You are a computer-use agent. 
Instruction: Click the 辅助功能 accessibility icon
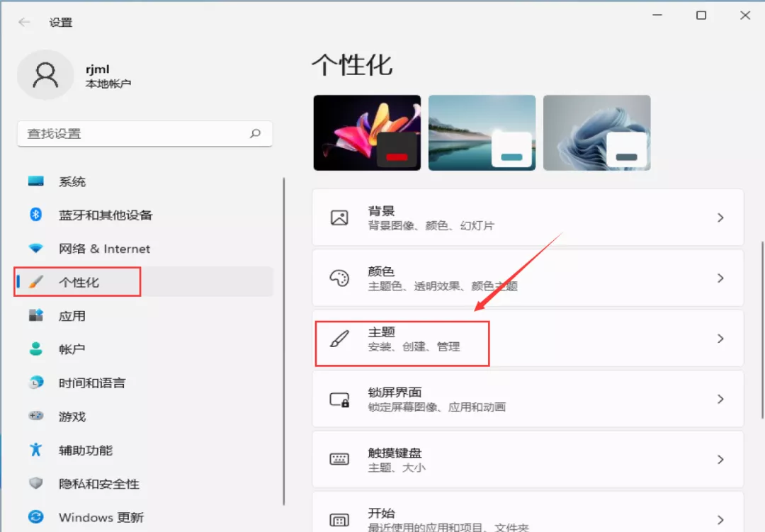click(x=35, y=450)
